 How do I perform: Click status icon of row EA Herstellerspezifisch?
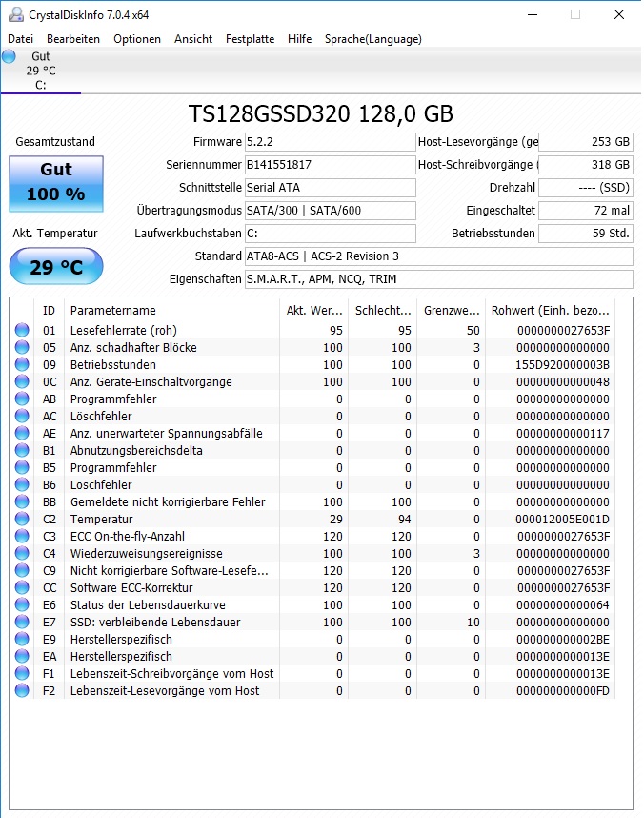[22, 656]
